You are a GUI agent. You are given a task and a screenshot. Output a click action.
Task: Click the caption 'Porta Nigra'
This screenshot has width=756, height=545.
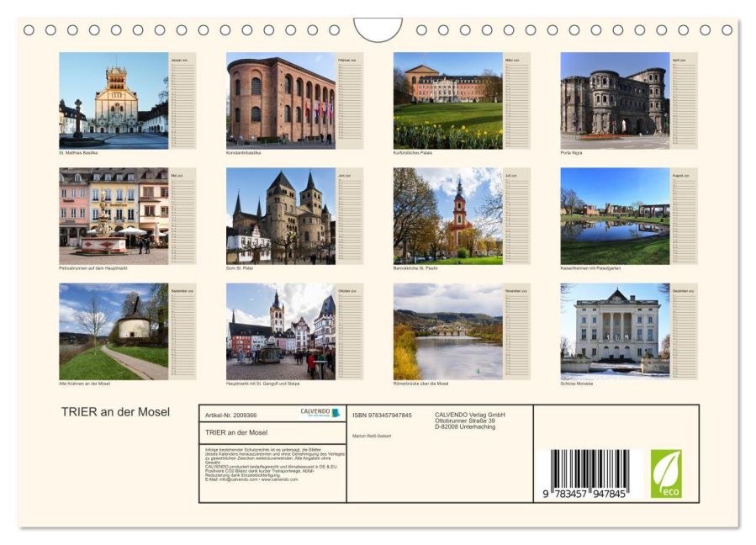pyautogui.click(x=571, y=152)
